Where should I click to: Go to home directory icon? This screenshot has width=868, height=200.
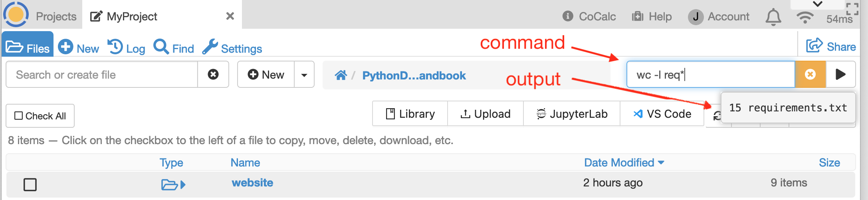[x=341, y=75]
